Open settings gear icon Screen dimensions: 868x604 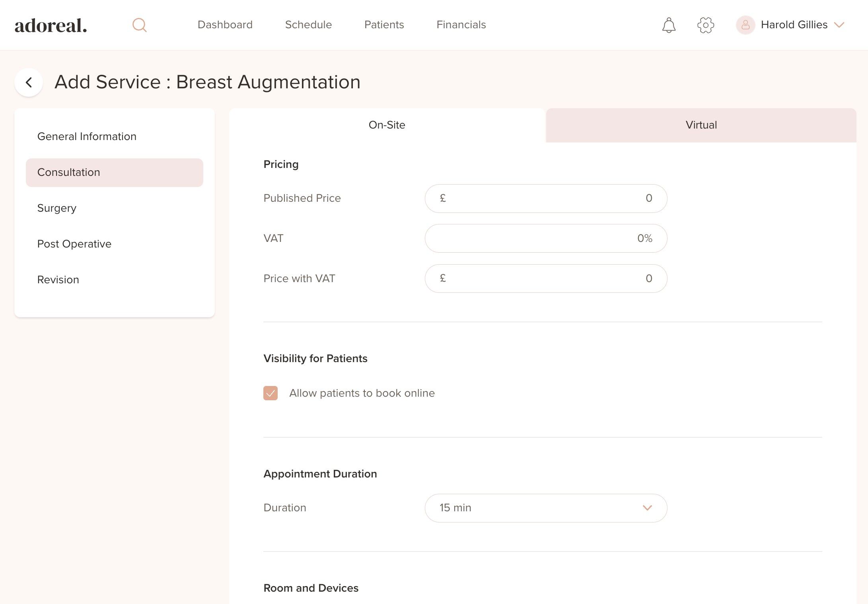point(706,25)
